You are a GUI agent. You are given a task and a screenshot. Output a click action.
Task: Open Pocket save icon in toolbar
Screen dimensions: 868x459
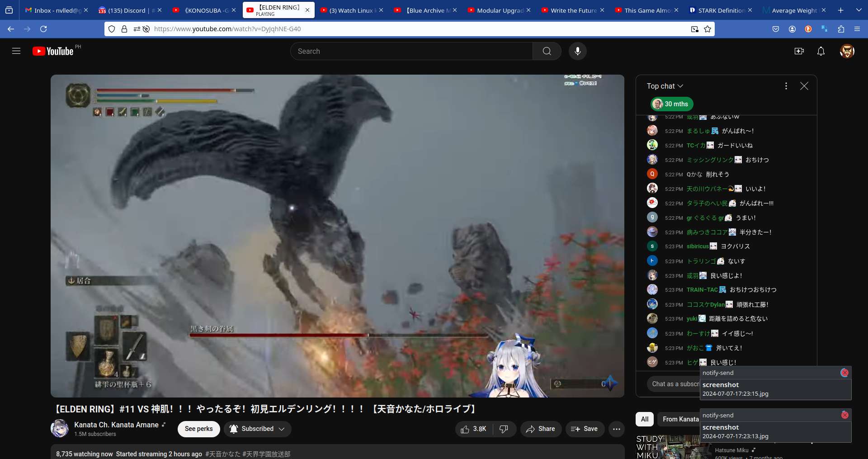coord(776,29)
